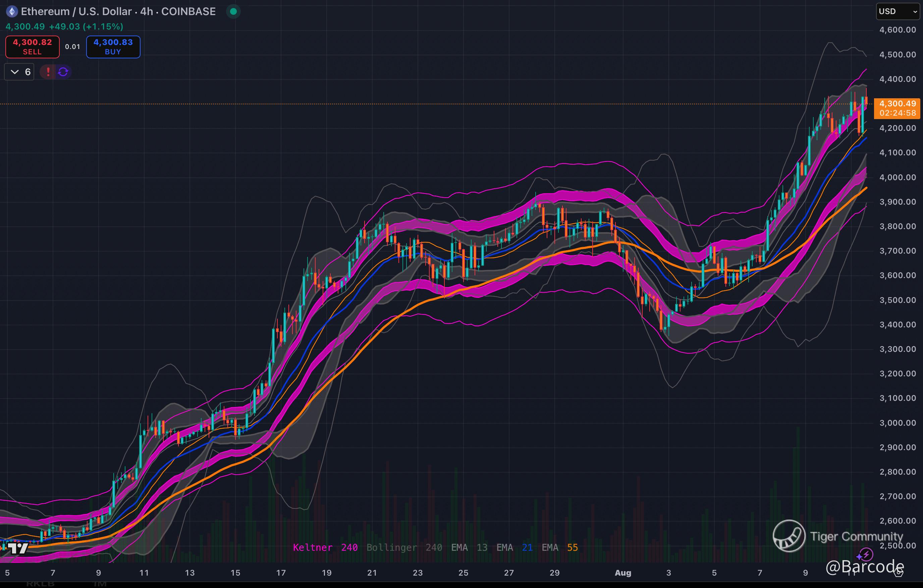Open the TradingView logo at bottom-left
The image size is (923, 588).
(x=18, y=548)
